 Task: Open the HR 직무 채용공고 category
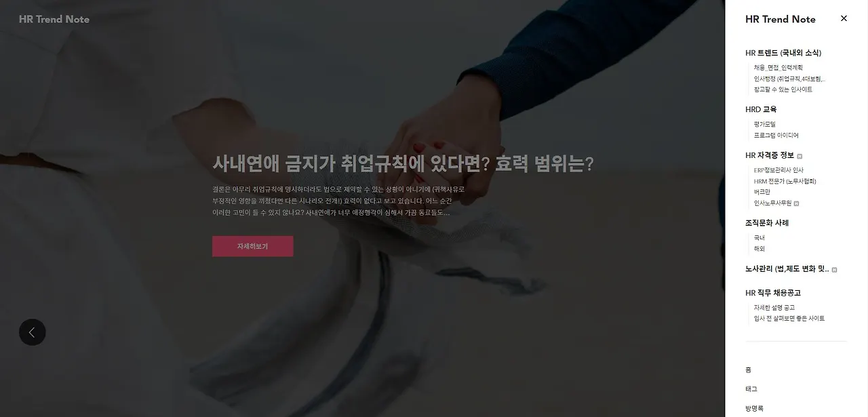773,293
